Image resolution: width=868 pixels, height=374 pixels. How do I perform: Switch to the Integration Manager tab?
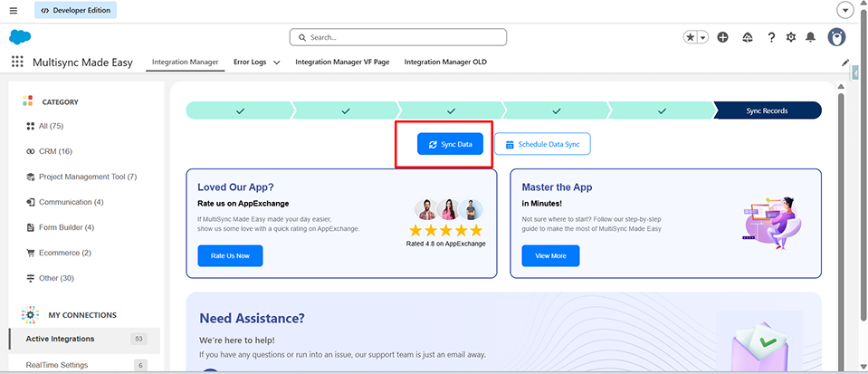185,62
